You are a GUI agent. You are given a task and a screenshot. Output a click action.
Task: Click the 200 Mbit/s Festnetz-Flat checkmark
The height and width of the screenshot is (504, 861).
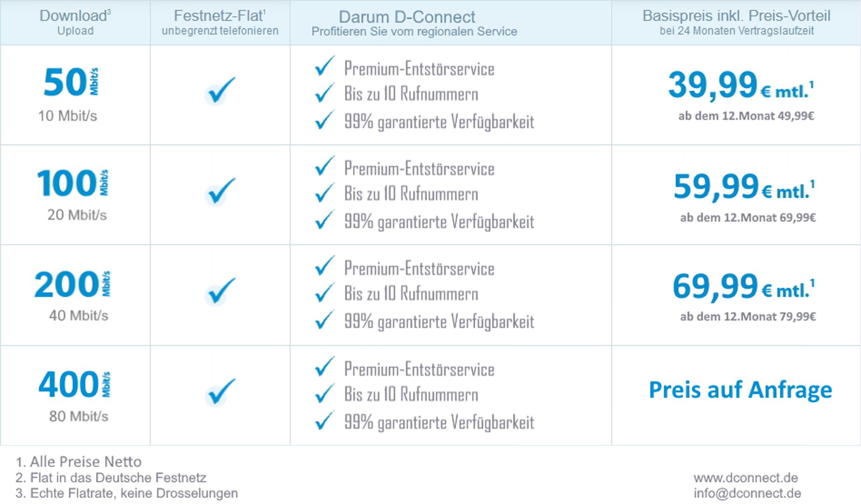coord(220,292)
